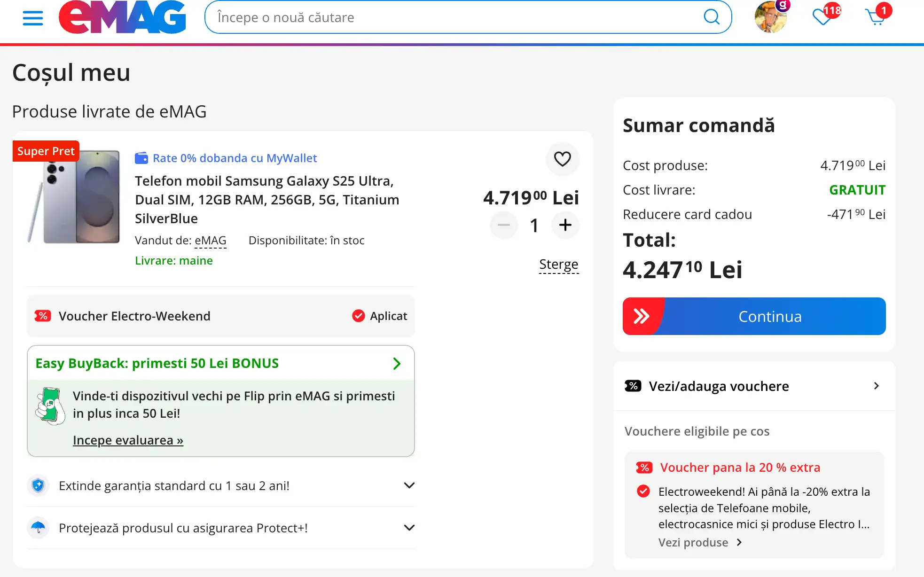
Task: Add Galaxy S25 Ultra to favorites
Action: 562,159
